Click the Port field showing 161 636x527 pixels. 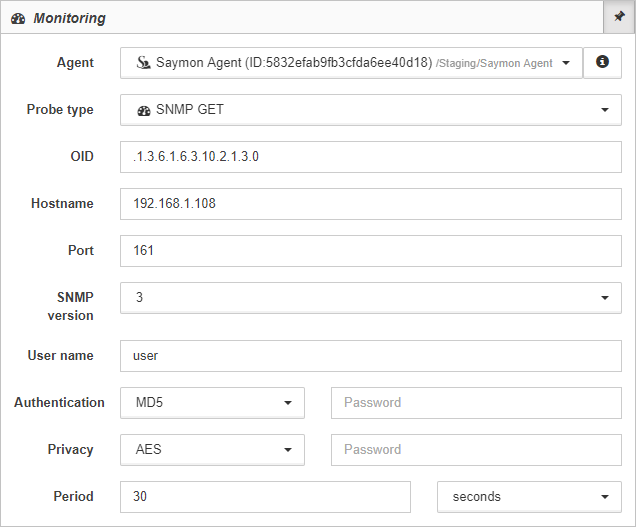pyautogui.click(x=371, y=251)
